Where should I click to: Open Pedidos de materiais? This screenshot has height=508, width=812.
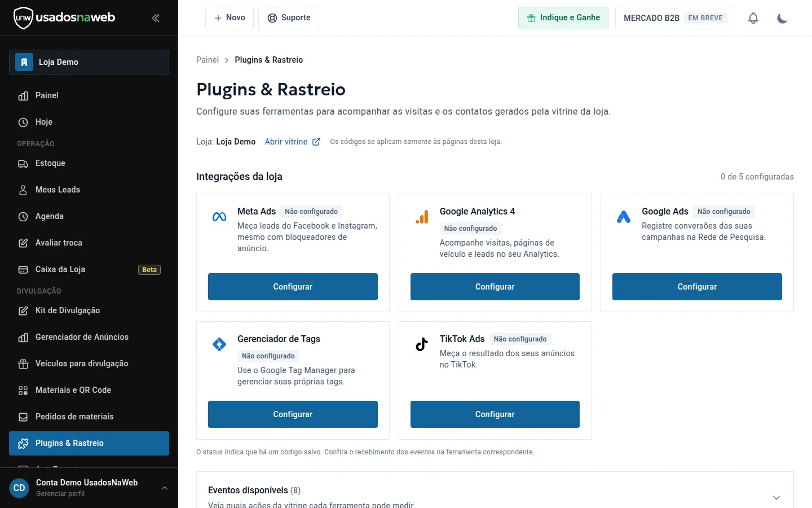click(x=89, y=417)
